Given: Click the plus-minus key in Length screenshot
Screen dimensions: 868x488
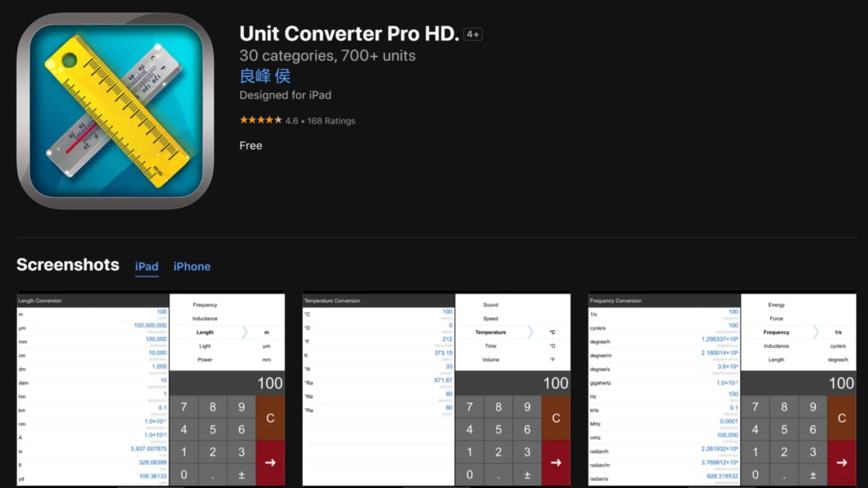Looking at the screenshot, I should click(x=241, y=475).
